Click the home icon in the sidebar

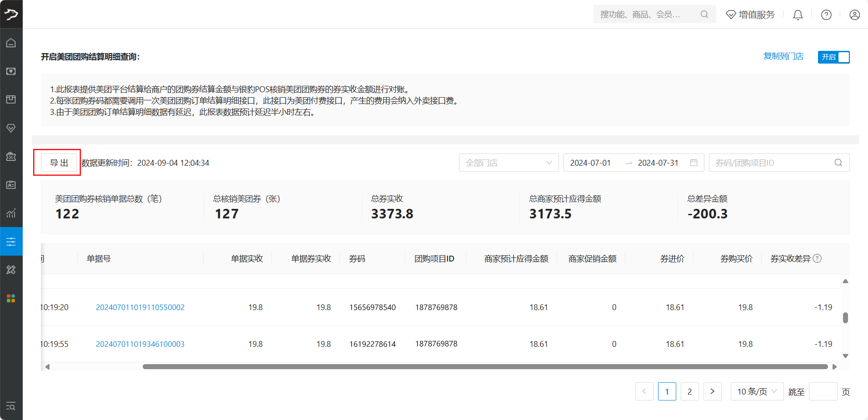coord(11,43)
